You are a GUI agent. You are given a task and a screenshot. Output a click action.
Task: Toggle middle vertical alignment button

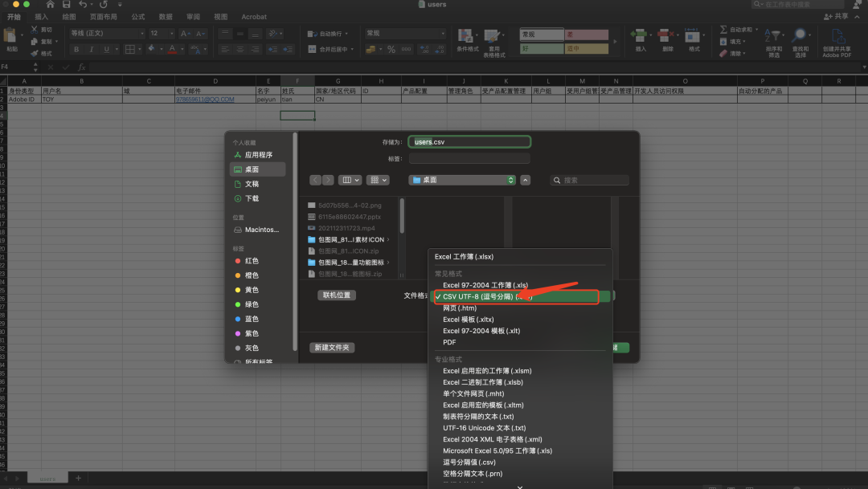[x=240, y=34]
